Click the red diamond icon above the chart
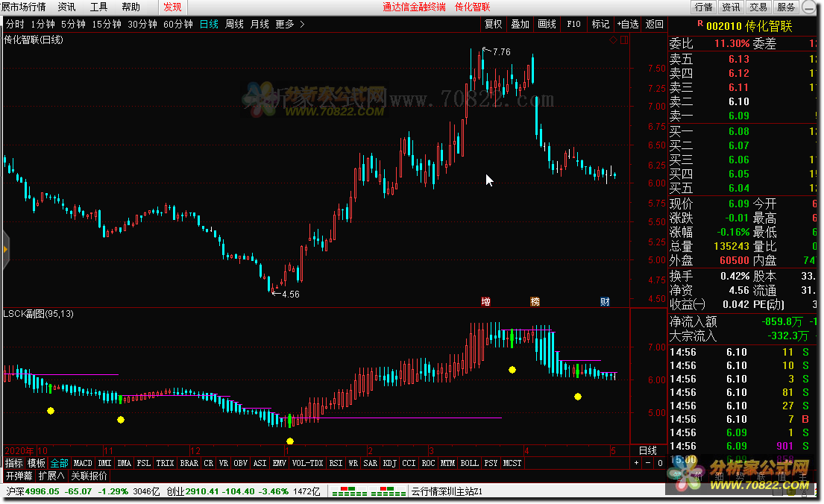Viewport: 824px width, 504px height. coord(613,40)
